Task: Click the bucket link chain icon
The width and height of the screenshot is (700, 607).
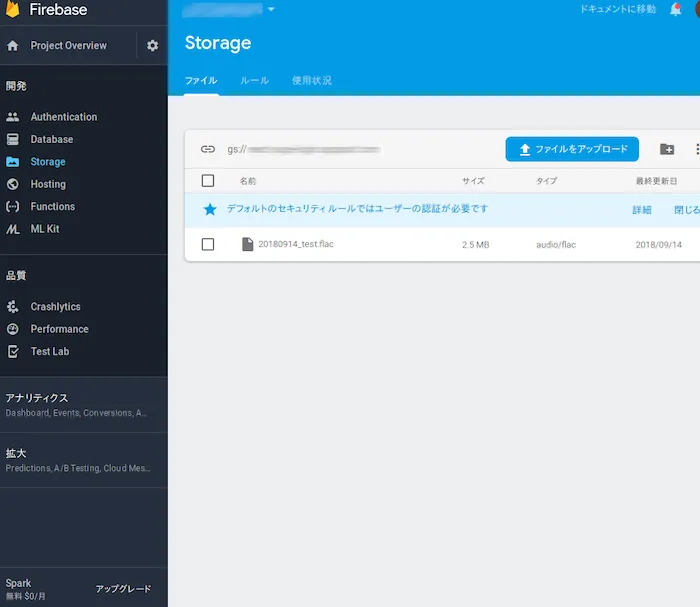Action: (208, 149)
